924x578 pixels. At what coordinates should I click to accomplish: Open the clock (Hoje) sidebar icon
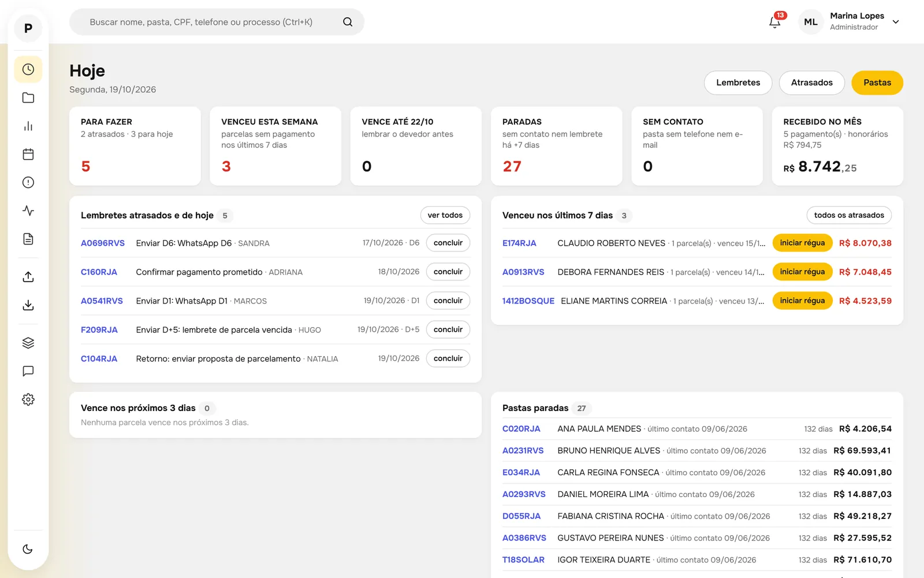click(28, 69)
